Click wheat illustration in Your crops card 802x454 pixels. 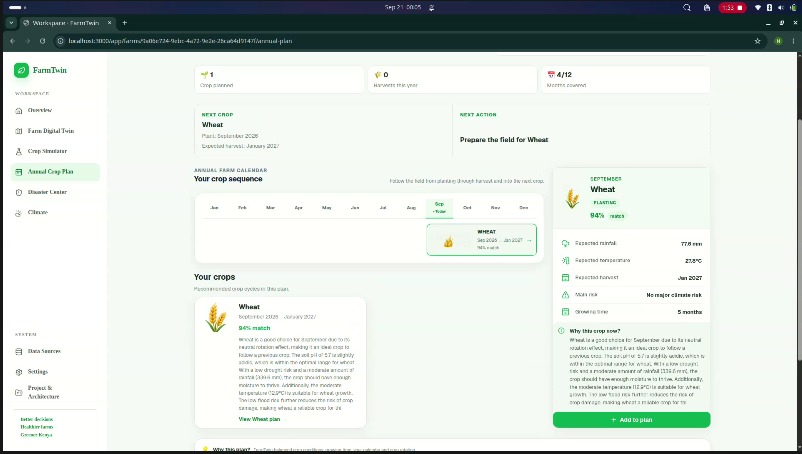[x=216, y=317]
